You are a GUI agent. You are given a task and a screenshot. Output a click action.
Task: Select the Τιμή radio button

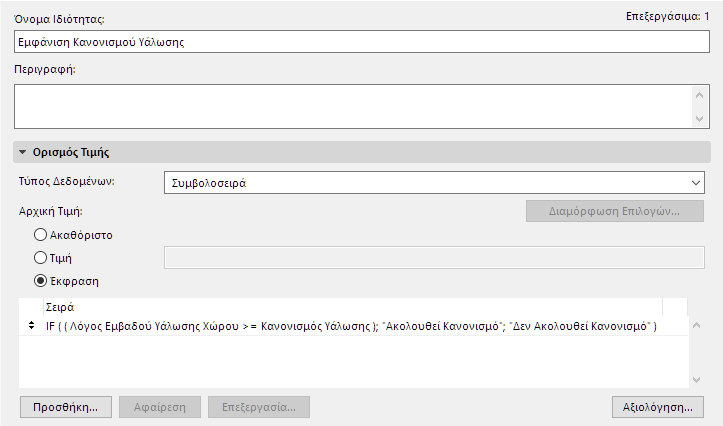41,258
